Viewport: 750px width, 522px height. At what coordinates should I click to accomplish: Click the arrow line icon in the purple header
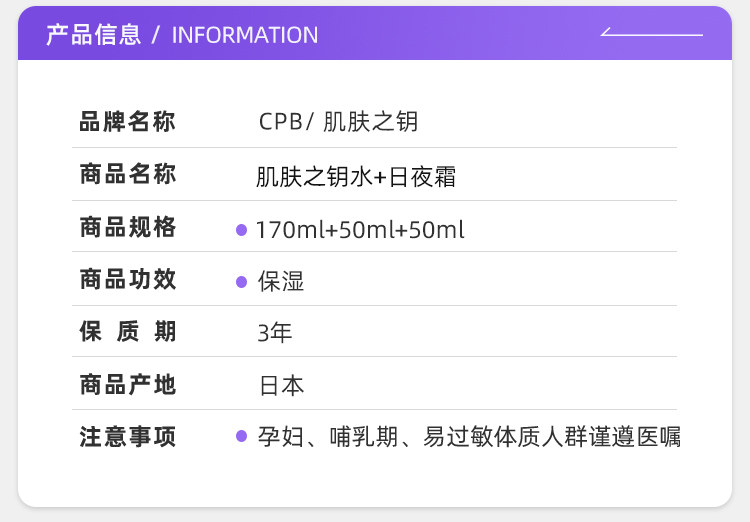(x=652, y=34)
